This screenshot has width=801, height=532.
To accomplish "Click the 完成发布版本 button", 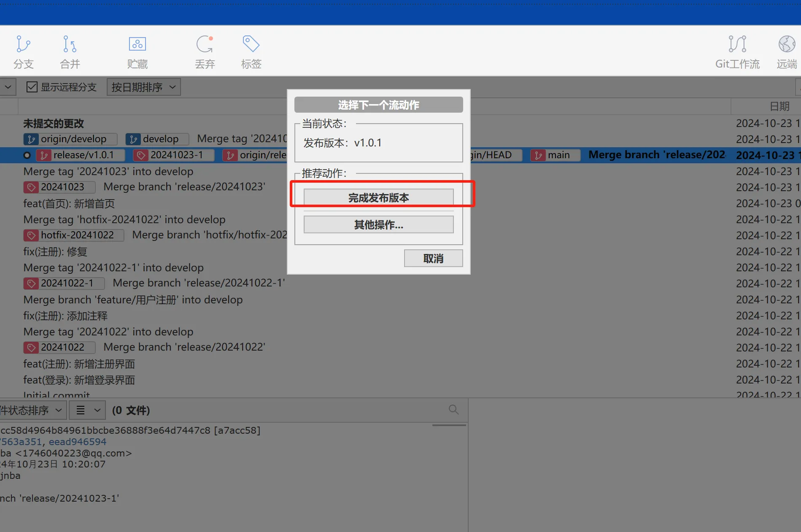I will tap(378, 197).
